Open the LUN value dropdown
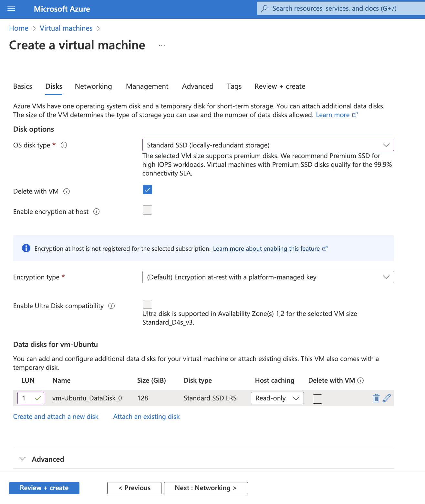 click(31, 398)
